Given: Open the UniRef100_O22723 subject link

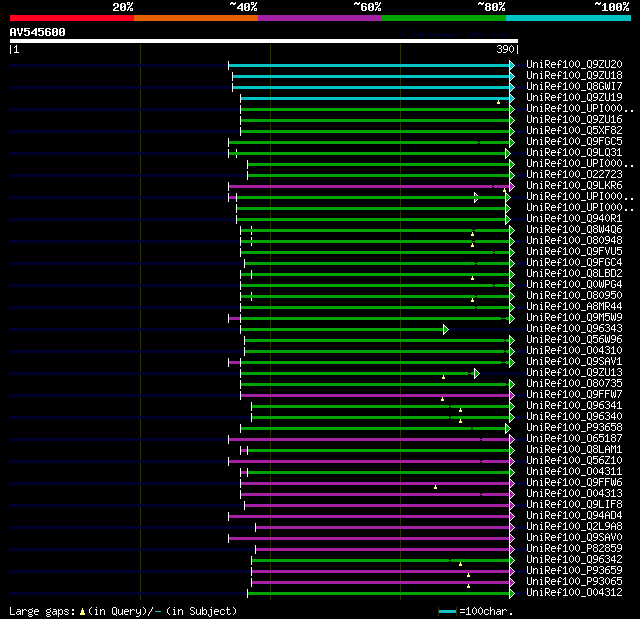Looking at the screenshot, I should pos(574,175).
